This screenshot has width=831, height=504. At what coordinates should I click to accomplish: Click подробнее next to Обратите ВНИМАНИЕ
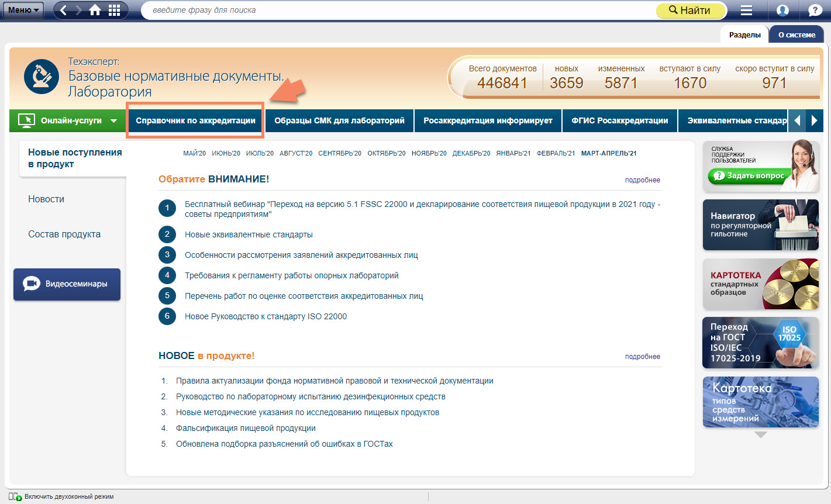(x=642, y=180)
